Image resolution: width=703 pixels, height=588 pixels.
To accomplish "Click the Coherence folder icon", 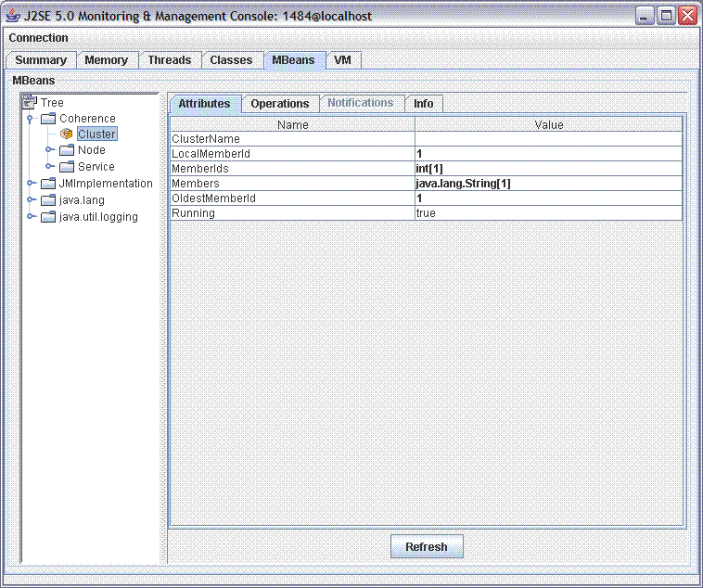I will [x=48, y=119].
